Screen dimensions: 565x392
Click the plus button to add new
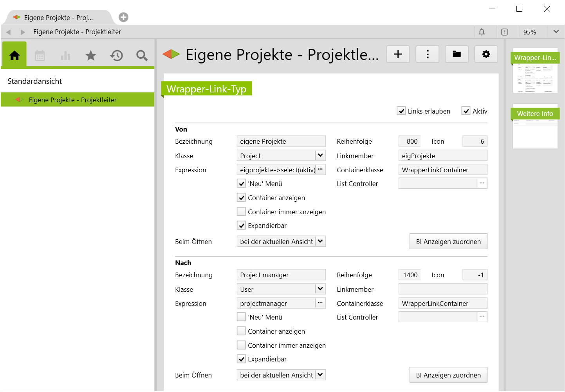(398, 54)
